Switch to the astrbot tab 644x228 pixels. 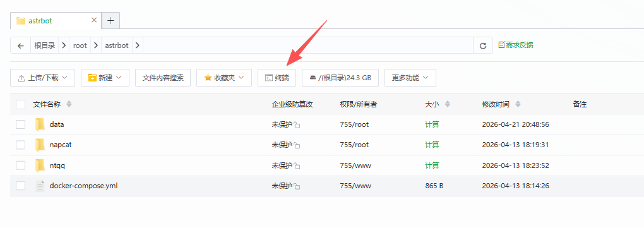tap(55, 21)
